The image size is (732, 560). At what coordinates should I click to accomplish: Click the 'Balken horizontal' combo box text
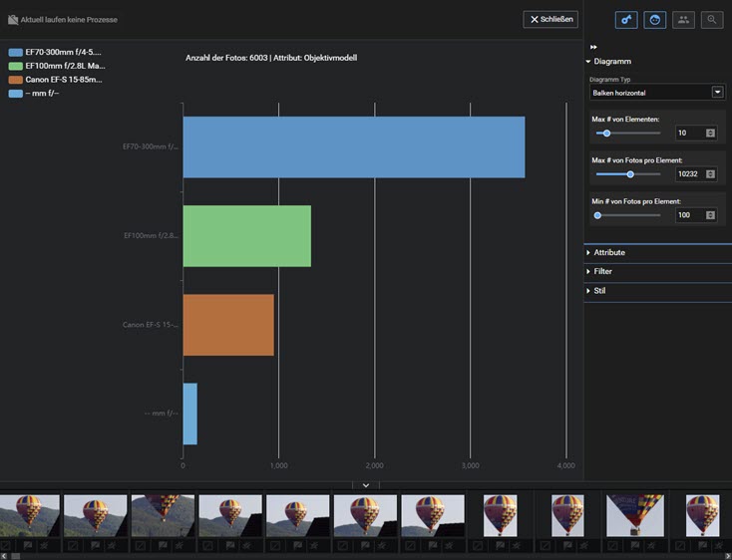click(619, 93)
